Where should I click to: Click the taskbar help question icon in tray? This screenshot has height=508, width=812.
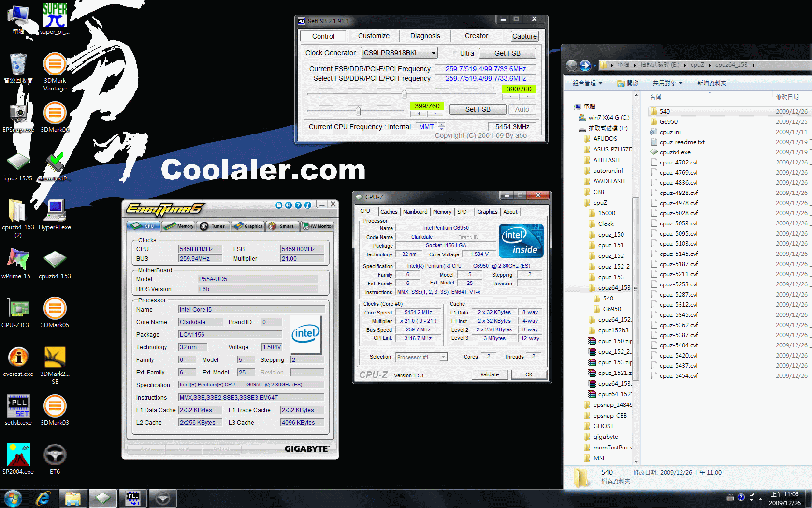click(741, 497)
